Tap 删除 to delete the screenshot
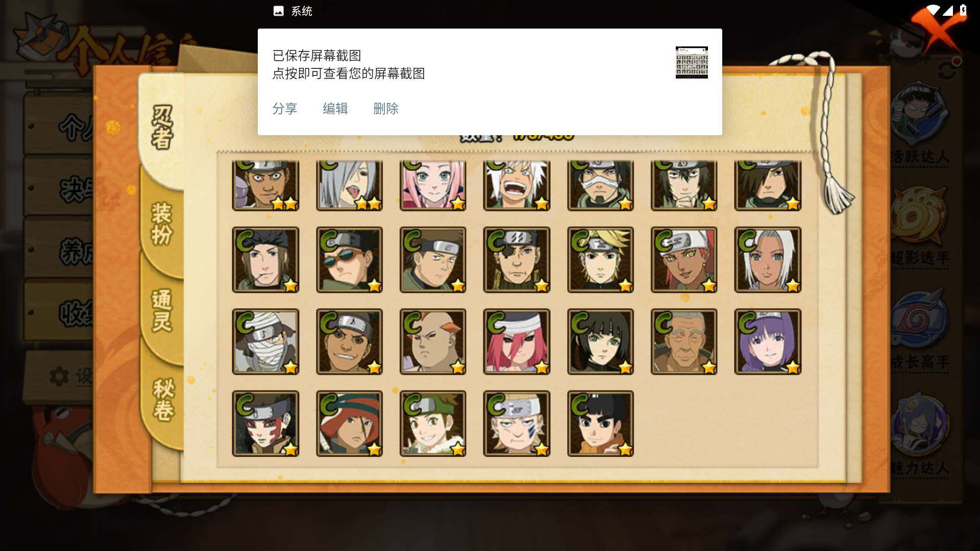Image resolution: width=980 pixels, height=551 pixels. [385, 109]
